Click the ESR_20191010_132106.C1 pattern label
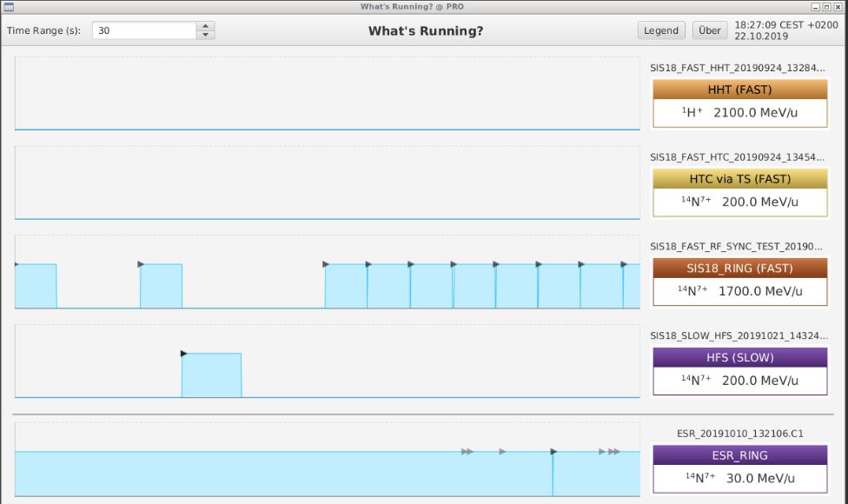Screen dimensions: 848x504 [x=739, y=433]
